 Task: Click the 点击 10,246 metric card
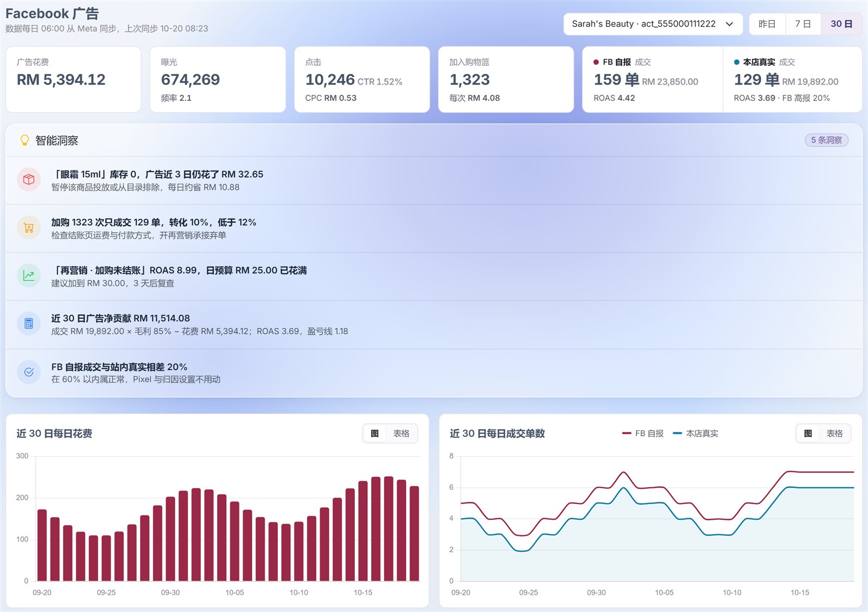(x=362, y=79)
